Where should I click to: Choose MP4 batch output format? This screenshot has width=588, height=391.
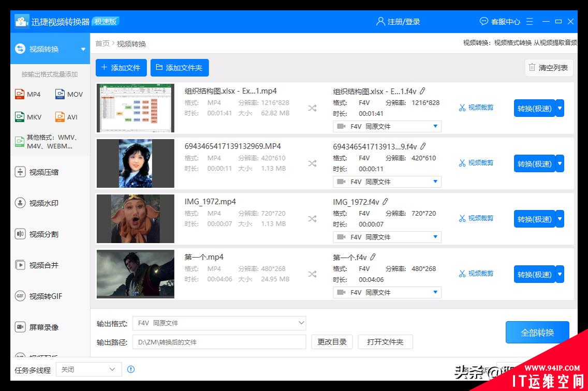pos(28,94)
